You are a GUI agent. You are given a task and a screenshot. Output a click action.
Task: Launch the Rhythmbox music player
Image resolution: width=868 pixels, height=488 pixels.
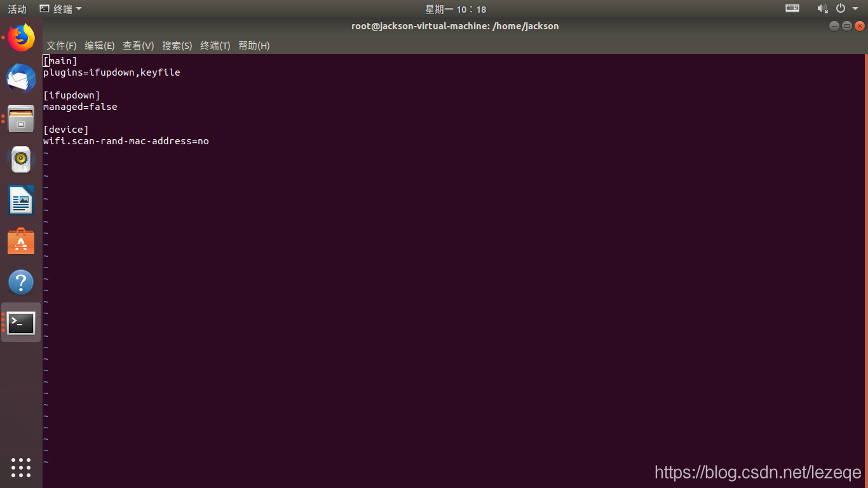click(21, 159)
